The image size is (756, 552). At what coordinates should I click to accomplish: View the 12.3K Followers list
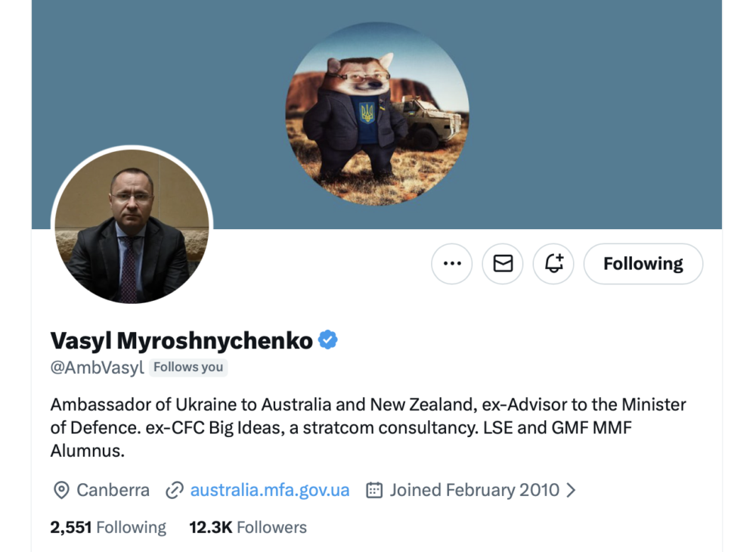tap(248, 527)
